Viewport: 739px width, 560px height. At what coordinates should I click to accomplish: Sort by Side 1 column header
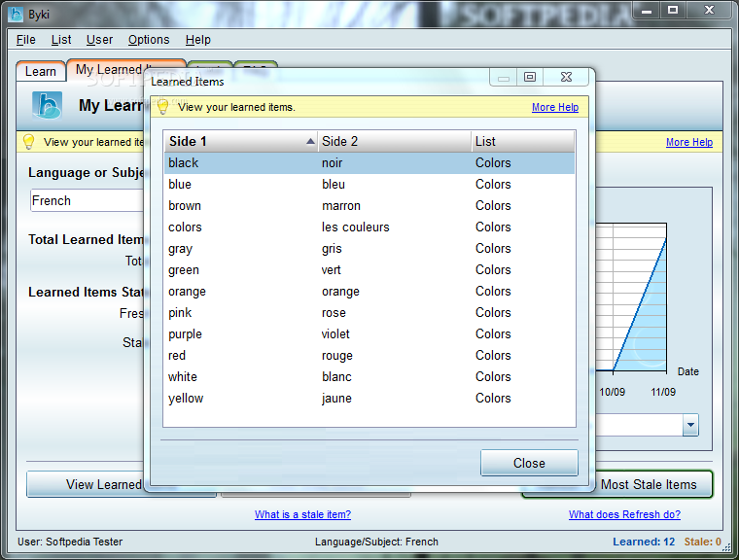[x=241, y=141]
